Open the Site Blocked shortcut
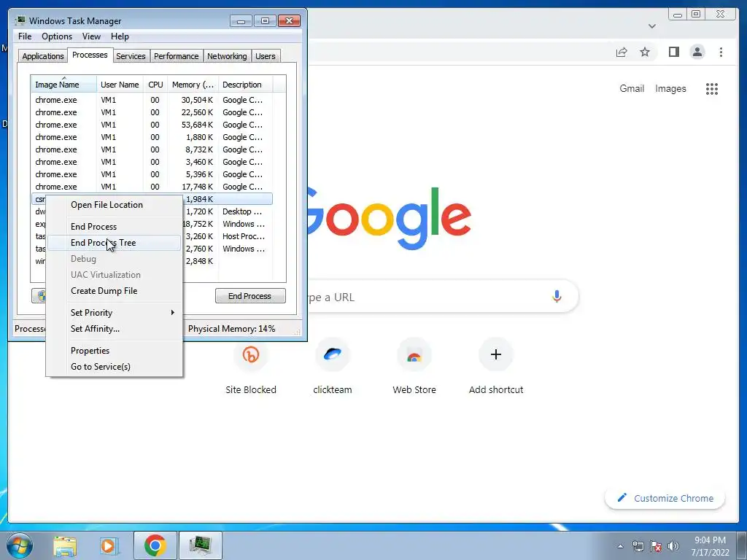Viewport: 747px width, 560px height. (x=251, y=367)
